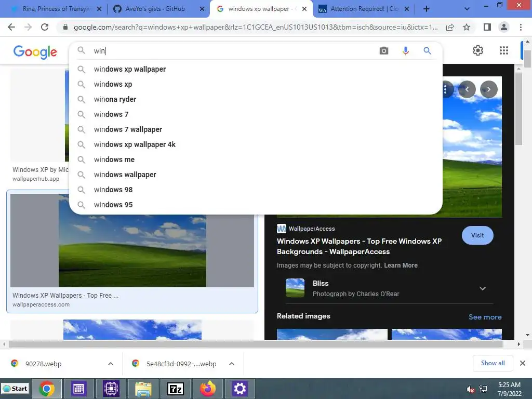Open a new browser tab
The image size is (532, 399).
click(427, 9)
